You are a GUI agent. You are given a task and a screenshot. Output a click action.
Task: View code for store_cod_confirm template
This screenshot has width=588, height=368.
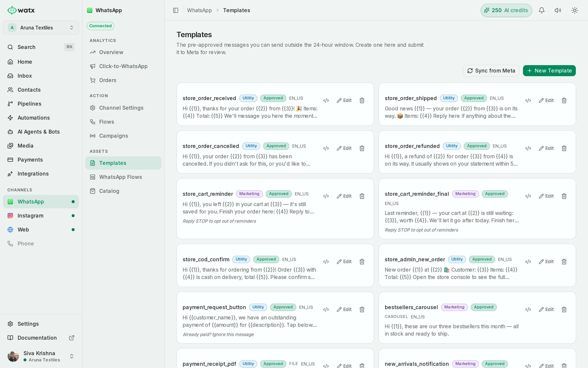tap(326, 261)
